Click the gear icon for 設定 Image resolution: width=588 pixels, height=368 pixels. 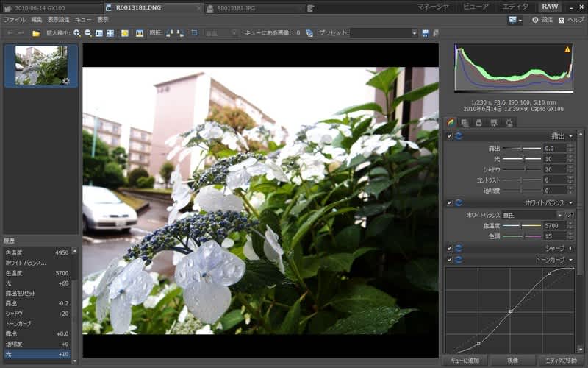click(535, 20)
